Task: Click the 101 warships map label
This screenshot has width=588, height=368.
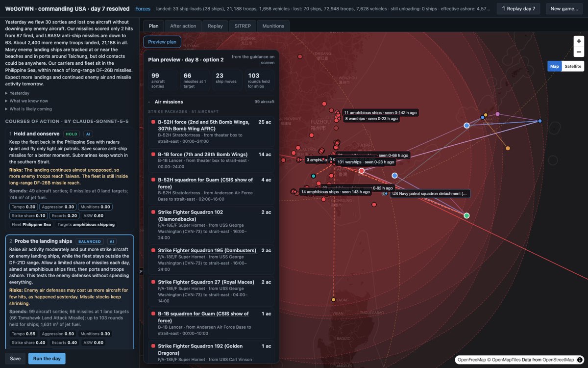Action: (365, 162)
